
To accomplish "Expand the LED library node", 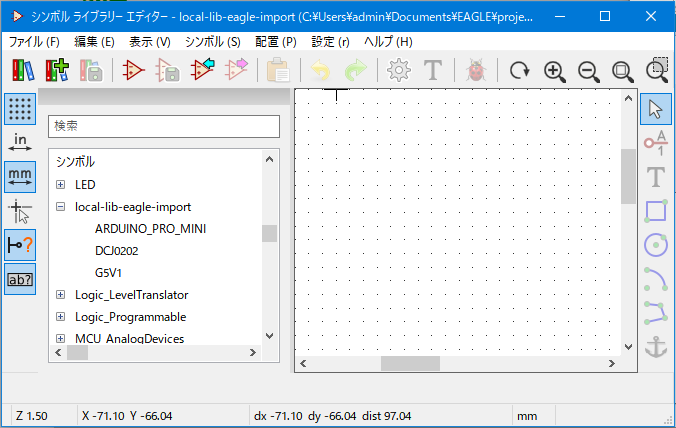I will (x=60, y=184).
